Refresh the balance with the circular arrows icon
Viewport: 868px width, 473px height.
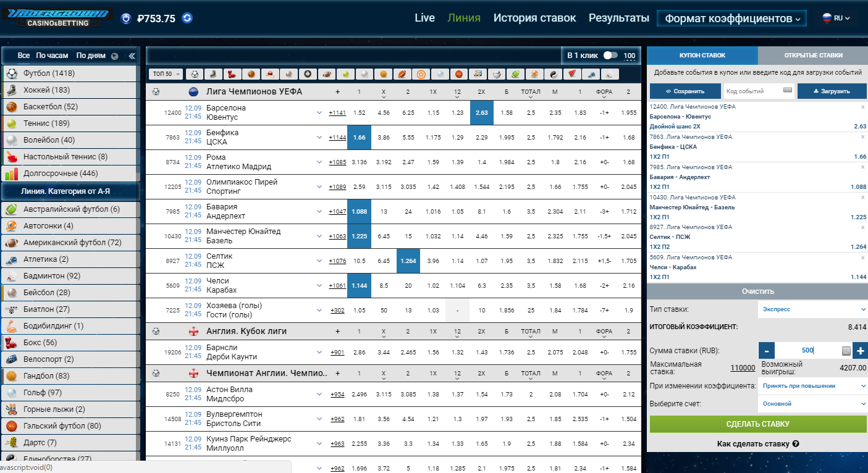click(187, 18)
